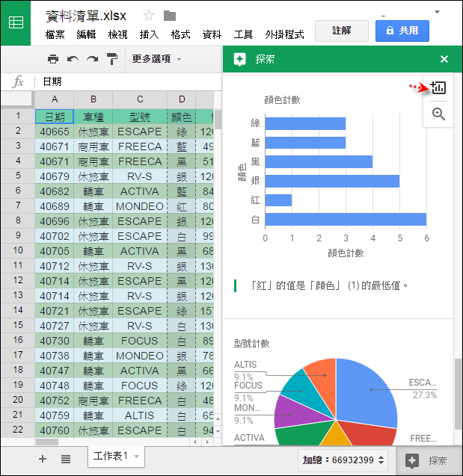The height and width of the screenshot is (476, 463).
Task: Open the 編輯 menu
Action: point(86,34)
